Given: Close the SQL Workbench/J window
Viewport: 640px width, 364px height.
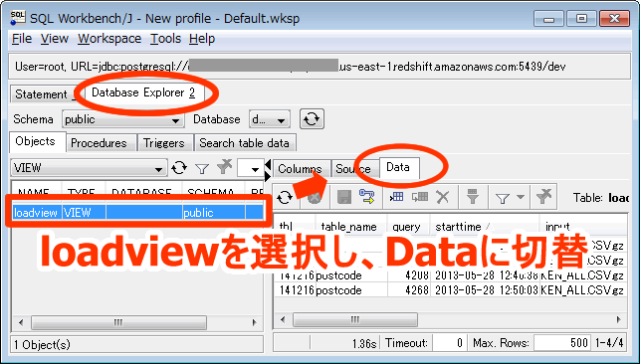Looking at the screenshot, I should pyautogui.click(x=614, y=19).
